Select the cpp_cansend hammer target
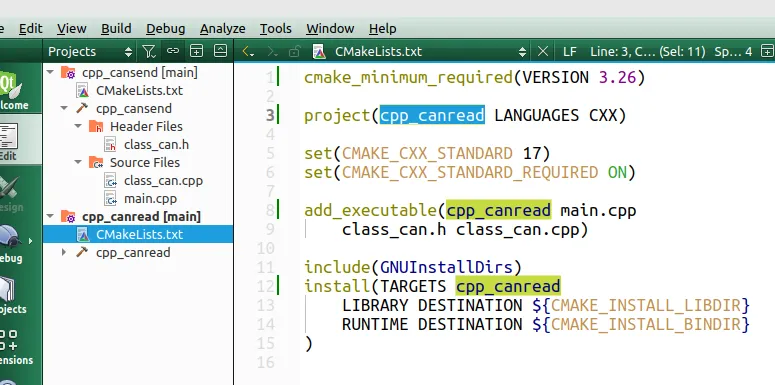The image size is (775, 385). (133, 109)
